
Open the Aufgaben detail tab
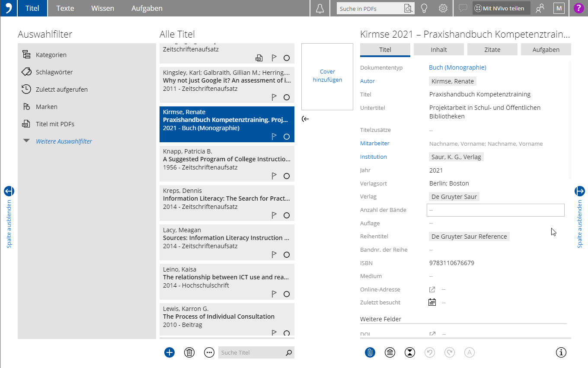pyautogui.click(x=546, y=50)
